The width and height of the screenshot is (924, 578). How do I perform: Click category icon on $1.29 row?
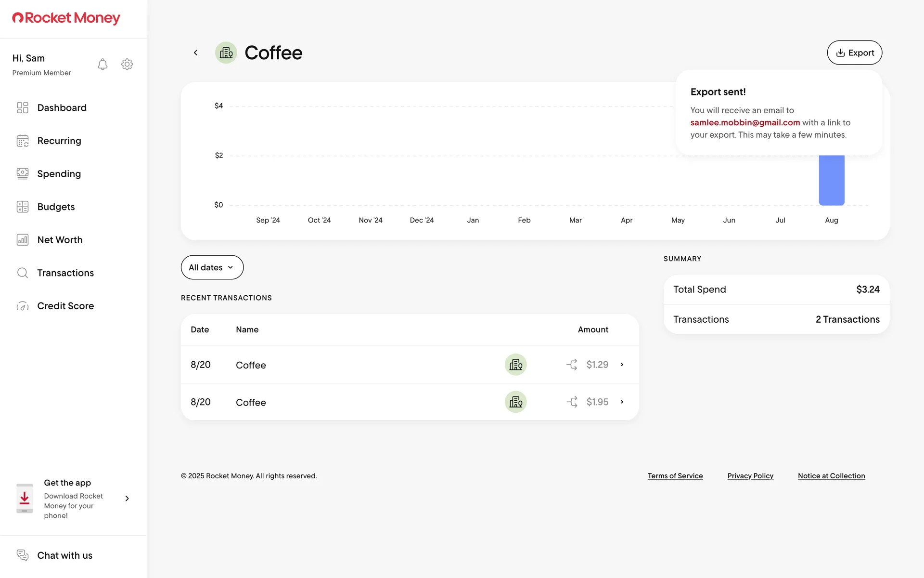click(x=515, y=365)
